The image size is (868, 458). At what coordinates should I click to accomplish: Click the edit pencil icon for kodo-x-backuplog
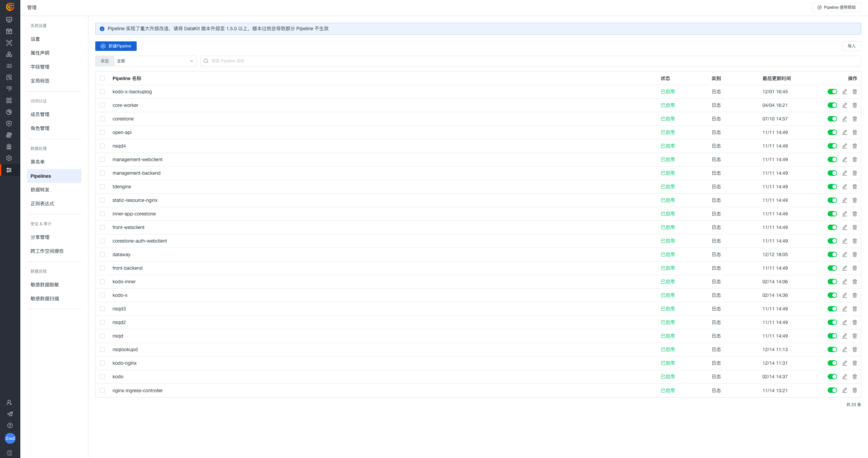click(845, 92)
